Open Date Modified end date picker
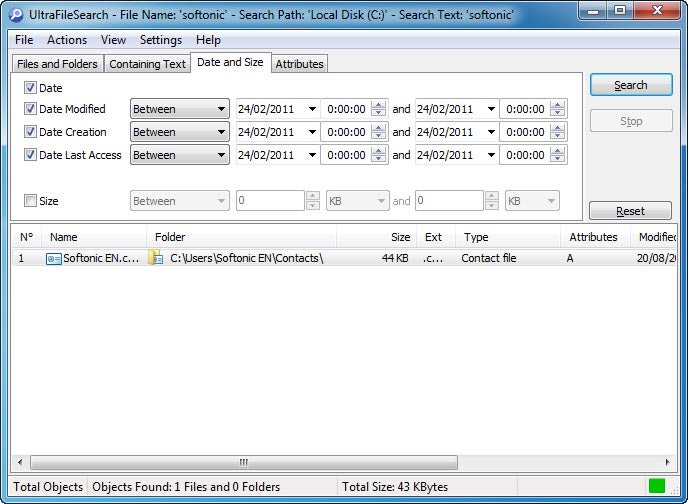 (x=491, y=109)
